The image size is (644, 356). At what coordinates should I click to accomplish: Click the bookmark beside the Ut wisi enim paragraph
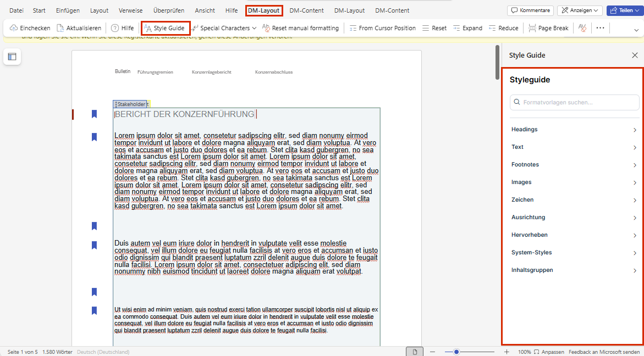[94, 310]
